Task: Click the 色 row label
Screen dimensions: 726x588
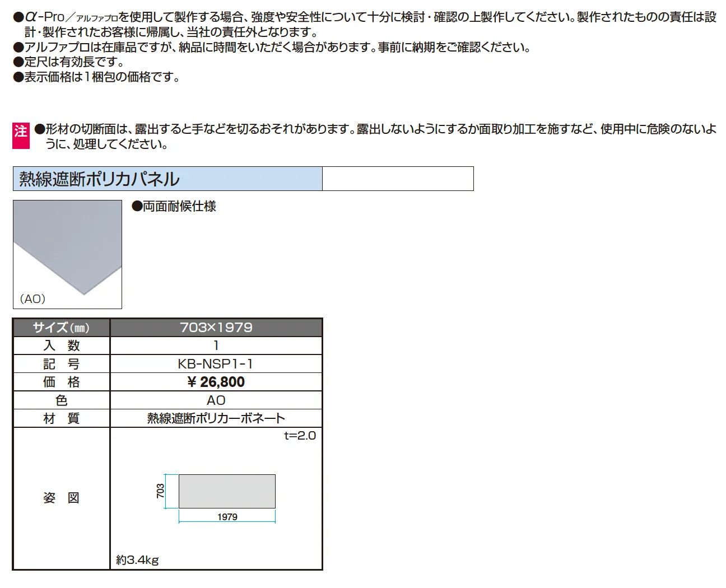Action: (x=62, y=400)
